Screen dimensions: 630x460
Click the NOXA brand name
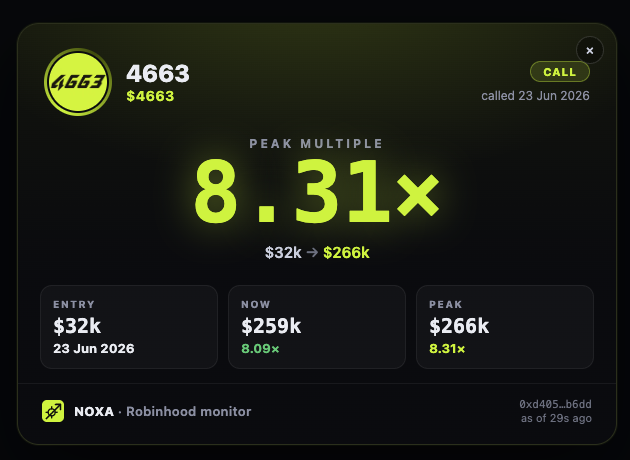click(x=94, y=411)
